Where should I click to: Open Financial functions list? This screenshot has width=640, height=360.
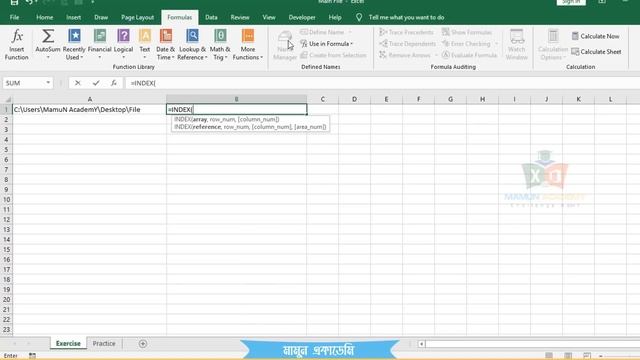click(x=100, y=45)
